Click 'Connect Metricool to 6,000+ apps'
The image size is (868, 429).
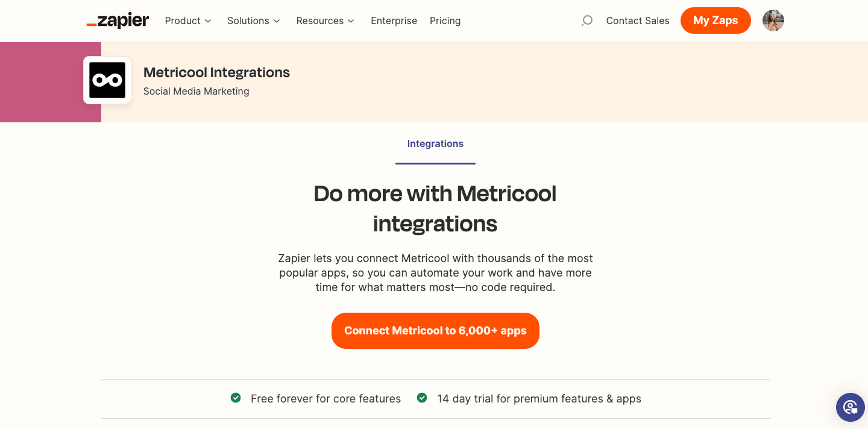[435, 330]
